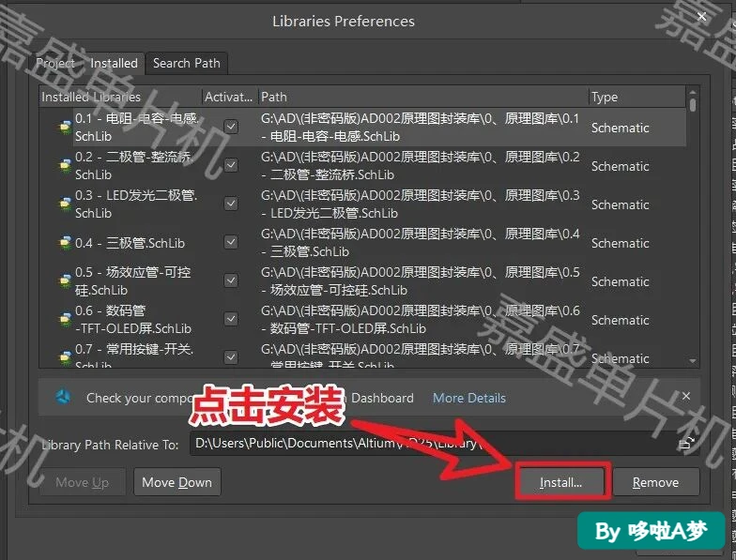736x560 pixels.
Task: Click the library icon beside 0.2 二极管-整流桥.SchLib
Action: (x=64, y=165)
